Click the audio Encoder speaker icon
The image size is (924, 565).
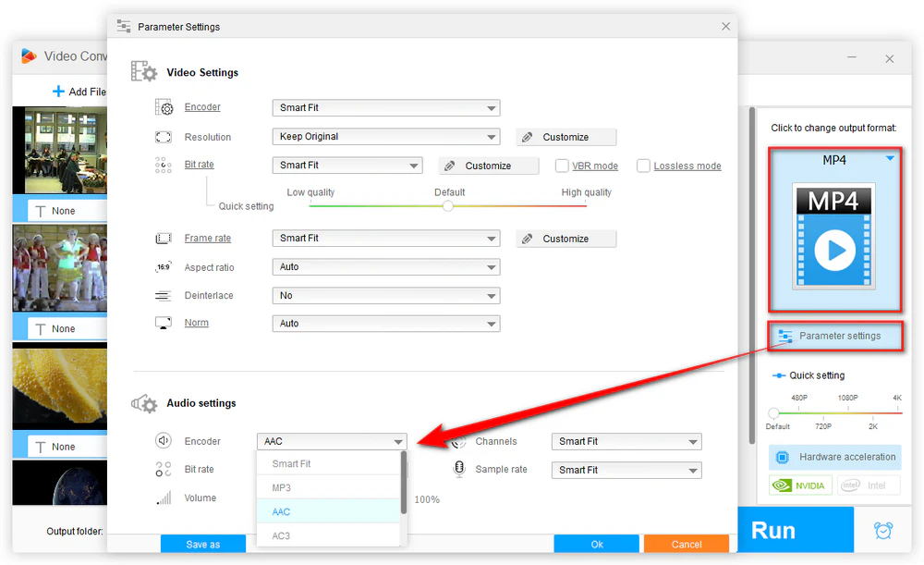click(x=164, y=440)
